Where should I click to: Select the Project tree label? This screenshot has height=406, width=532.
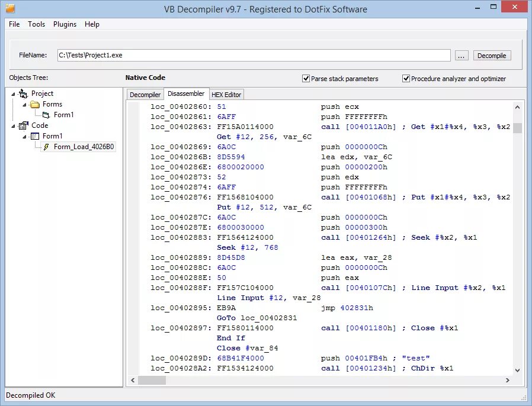(x=42, y=94)
